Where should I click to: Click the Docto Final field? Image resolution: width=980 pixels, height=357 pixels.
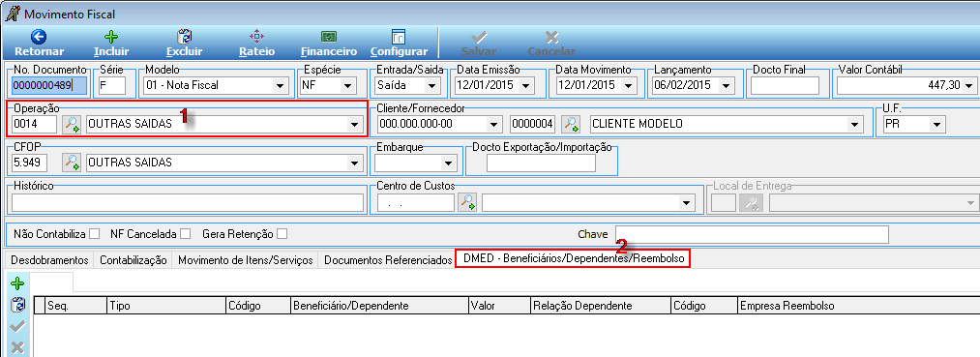coord(785,86)
